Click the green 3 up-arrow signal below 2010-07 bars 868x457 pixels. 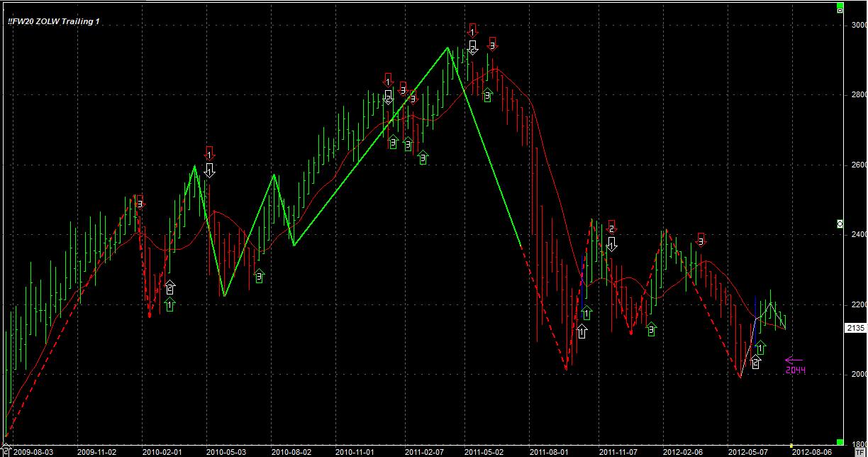(x=259, y=277)
